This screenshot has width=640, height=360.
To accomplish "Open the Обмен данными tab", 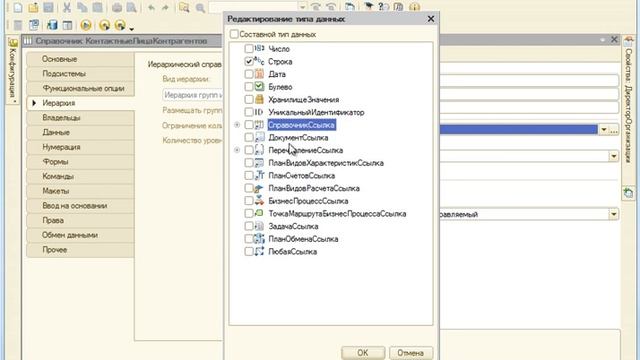I will pos(80,236).
